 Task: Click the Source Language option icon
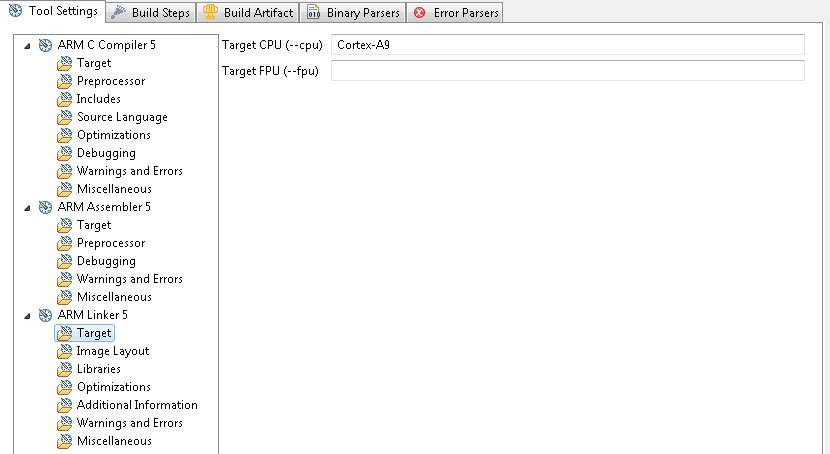(x=65, y=117)
